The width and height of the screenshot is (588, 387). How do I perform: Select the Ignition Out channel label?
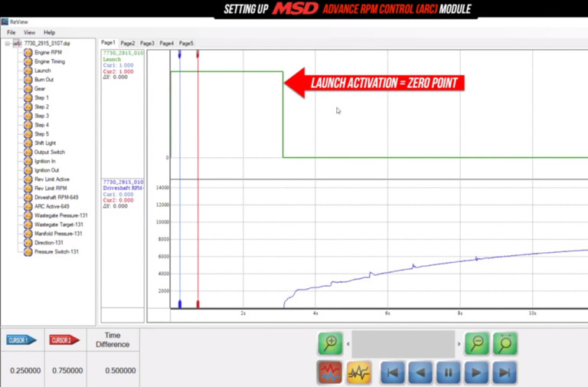coord(47,170)
